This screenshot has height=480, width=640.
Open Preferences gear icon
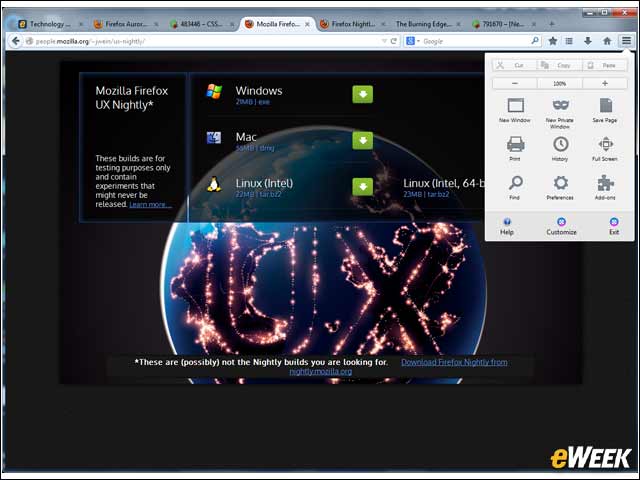point(560,187)
